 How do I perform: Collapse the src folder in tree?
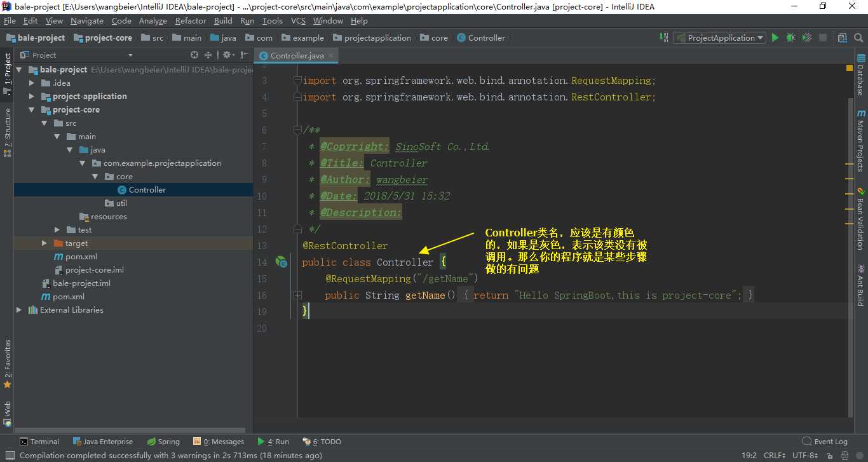(x=44, y=123)
